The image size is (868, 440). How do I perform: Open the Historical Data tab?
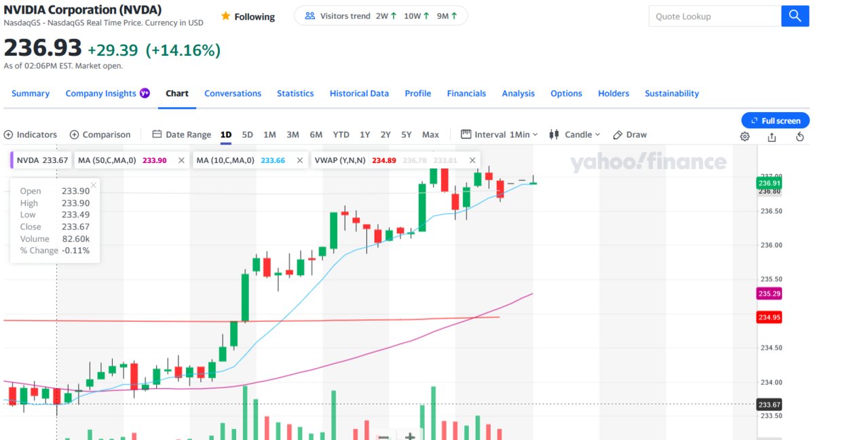click(359, 94)
